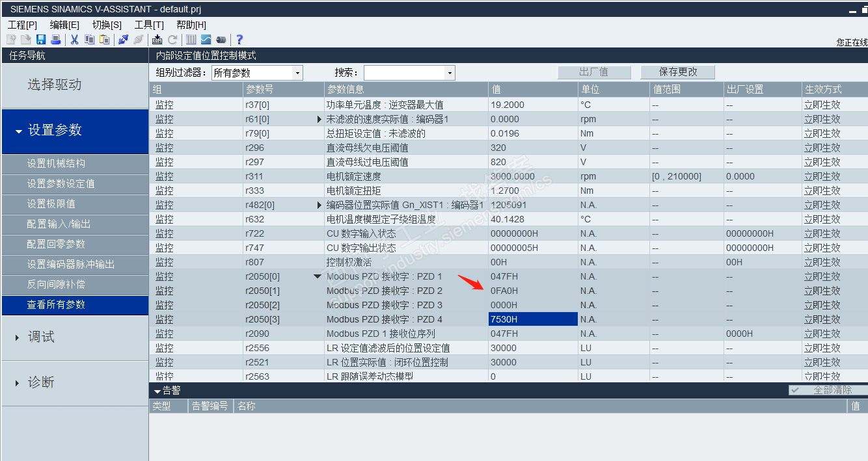The height and width of the screenshot is (461, 868).
Task: Open 设置机械结构 in navigation
Action: click(x=74, y=163)
